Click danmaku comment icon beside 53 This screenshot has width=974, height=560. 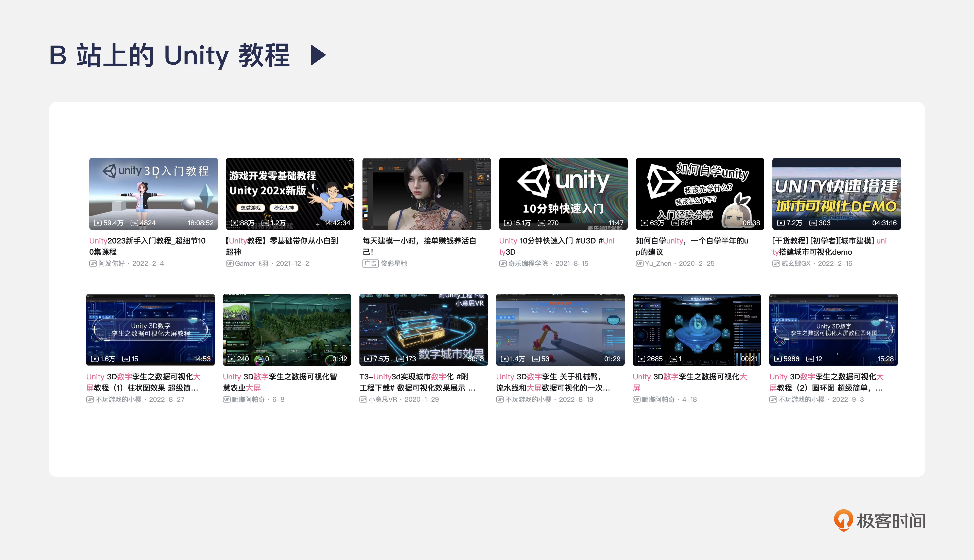coord(536,359)
